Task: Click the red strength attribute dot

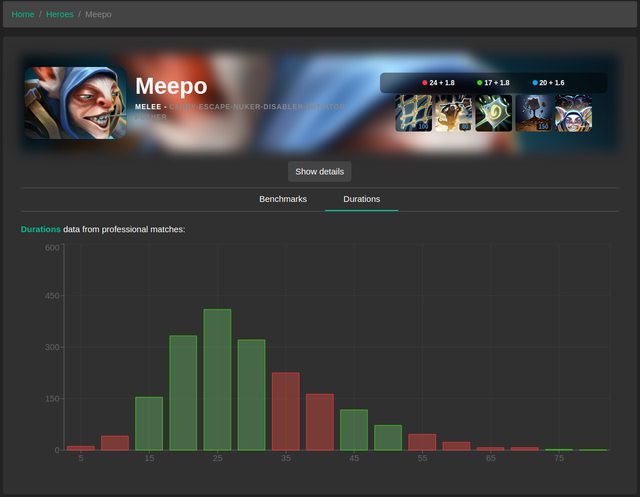Action: coord(424,83)
